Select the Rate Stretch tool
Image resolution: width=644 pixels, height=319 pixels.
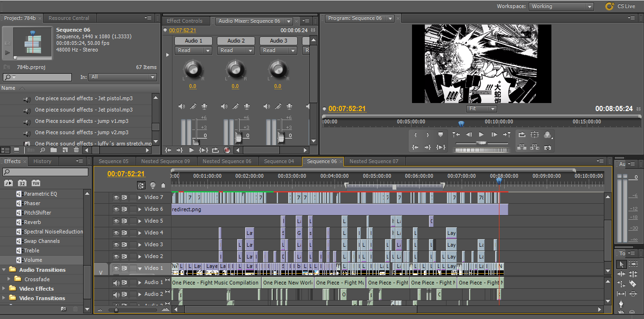coord(621,284)
